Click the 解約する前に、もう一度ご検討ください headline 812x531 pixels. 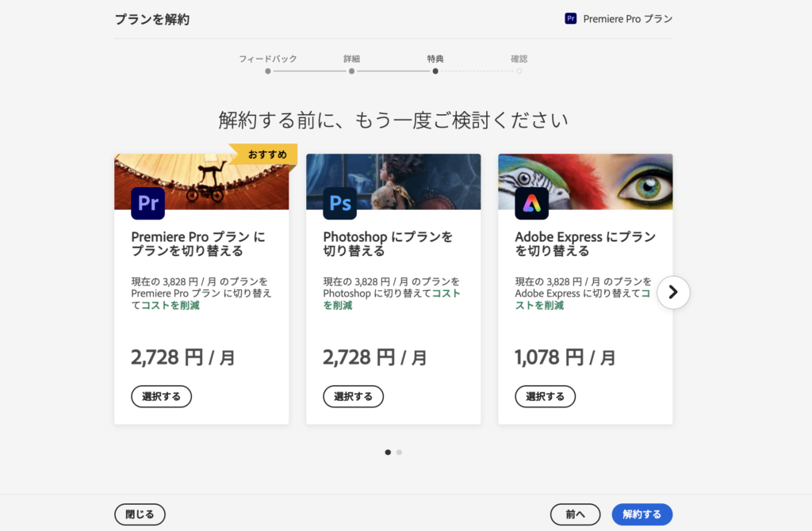pos(393,120)
